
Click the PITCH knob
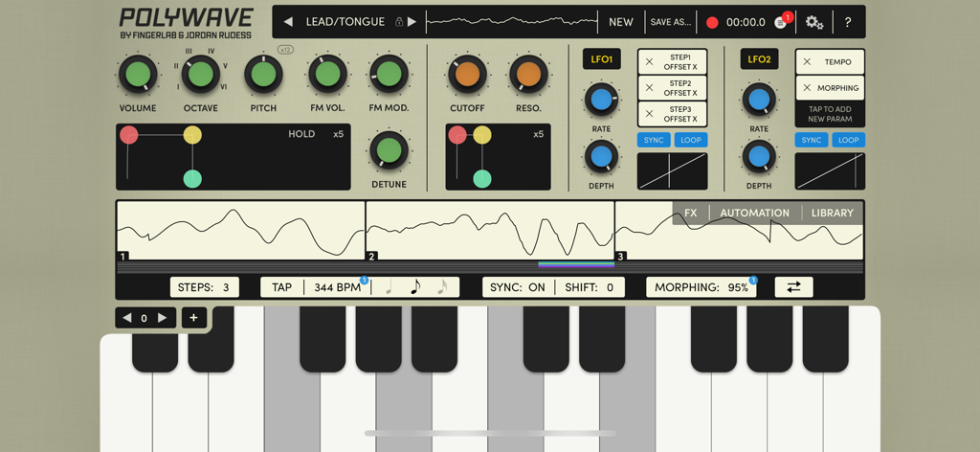coord(263,74)
